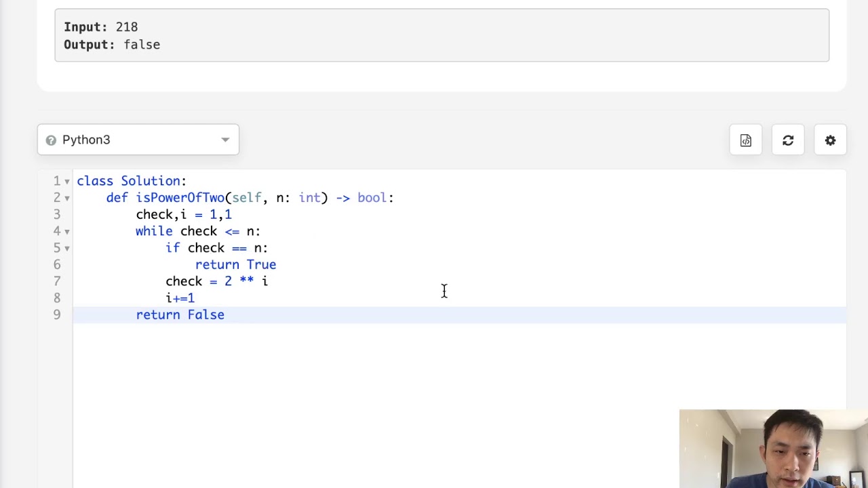Collapse the class Solution fold arrow
Image resolution: width=868 pixels, height=488 pixels.
click(x=67, y=182)
